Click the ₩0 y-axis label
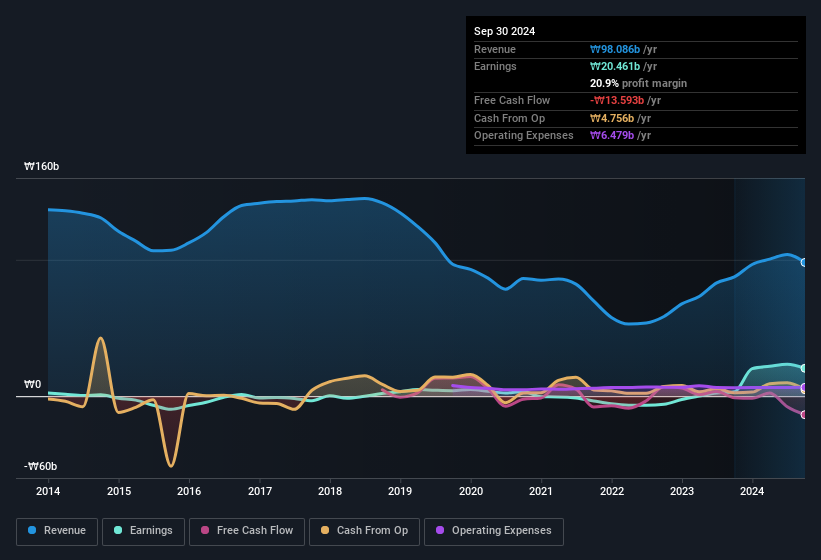 point(32,385)
